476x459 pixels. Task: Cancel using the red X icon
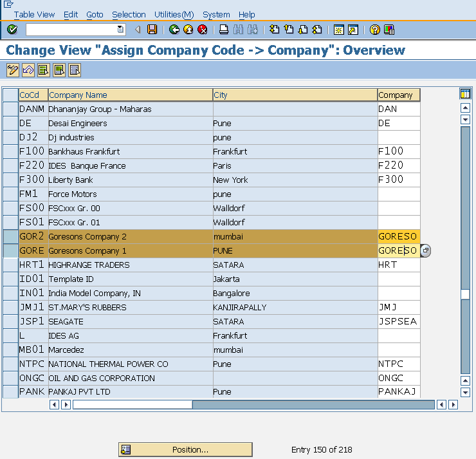202,30
